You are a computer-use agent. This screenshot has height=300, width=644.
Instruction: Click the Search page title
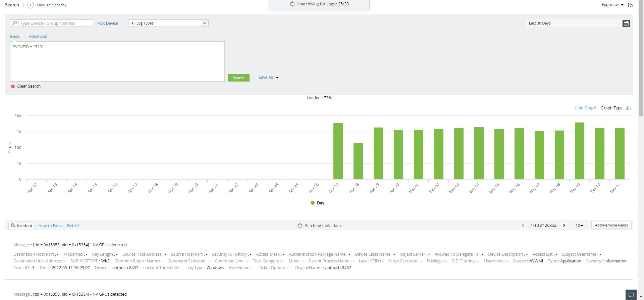(12, 5)
